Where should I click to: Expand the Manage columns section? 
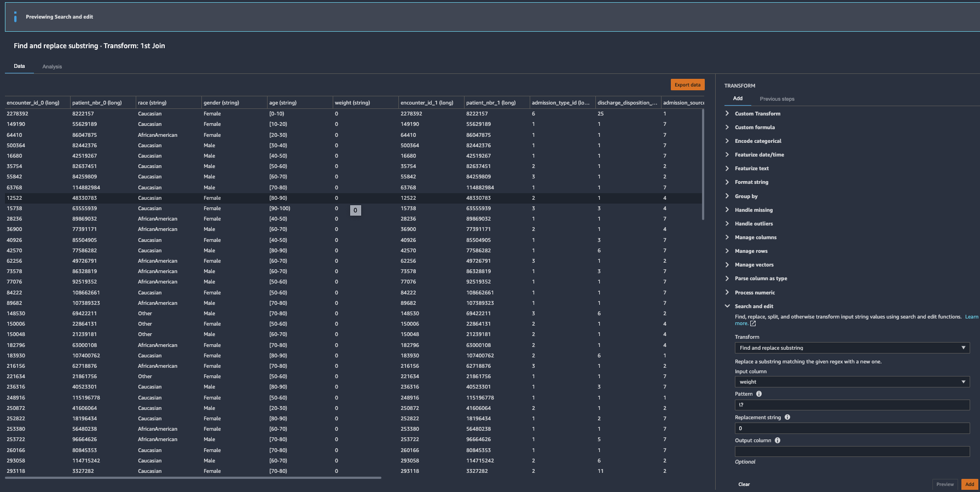click(755, 237)
